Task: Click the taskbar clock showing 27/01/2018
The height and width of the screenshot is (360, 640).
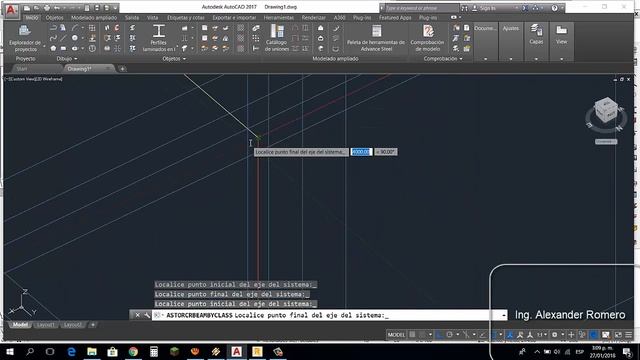Action: pos(602,351)
